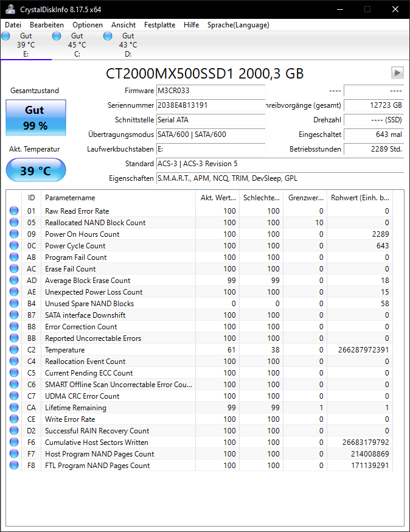
Task: Click raw value 26683179792 of Cumulative Host Sectors
Action: click(366, 443)
